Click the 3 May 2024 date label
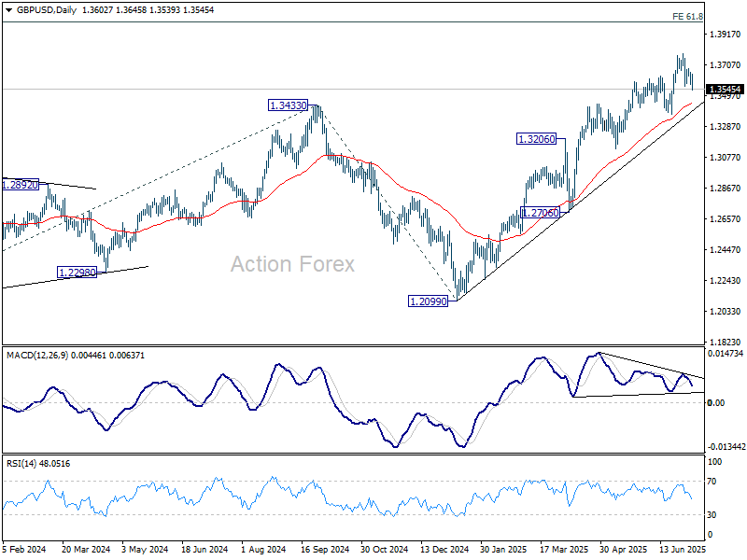747x560 pixels. (x=145, y=549)
